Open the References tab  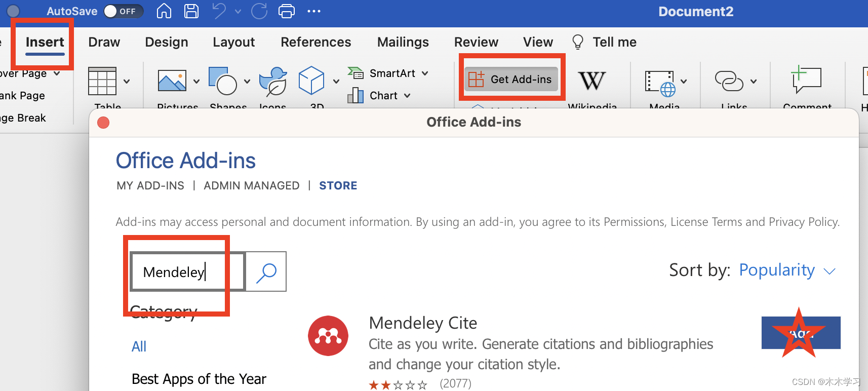[316, 42]
